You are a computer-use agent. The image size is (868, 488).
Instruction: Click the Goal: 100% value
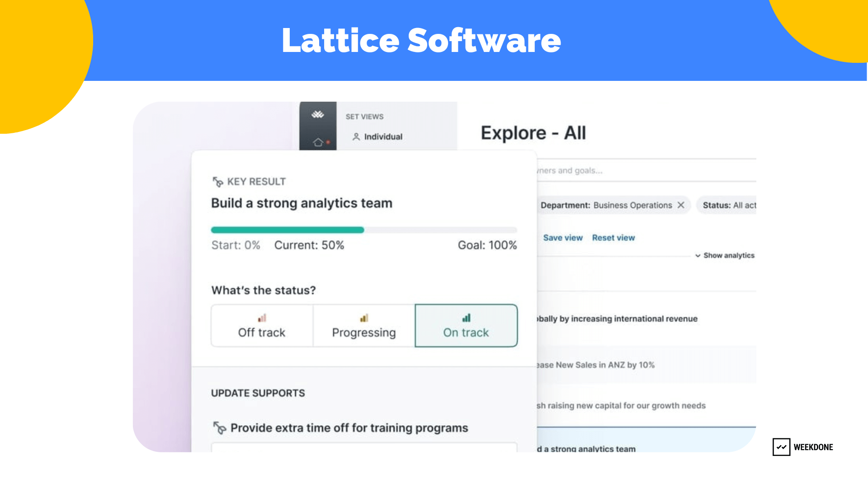point(487,245)
